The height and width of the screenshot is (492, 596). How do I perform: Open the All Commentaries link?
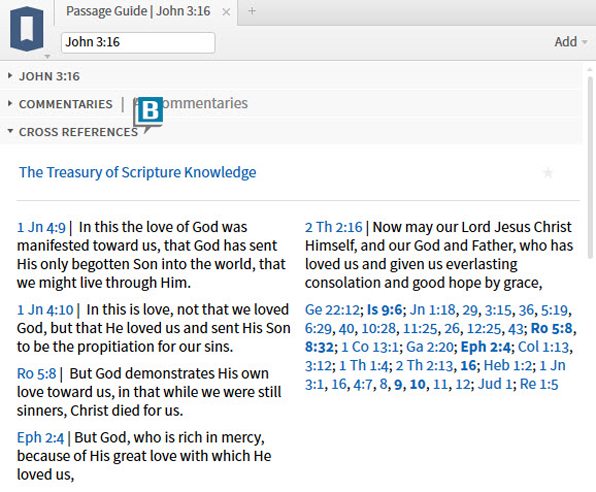click(x=190, y=103)
